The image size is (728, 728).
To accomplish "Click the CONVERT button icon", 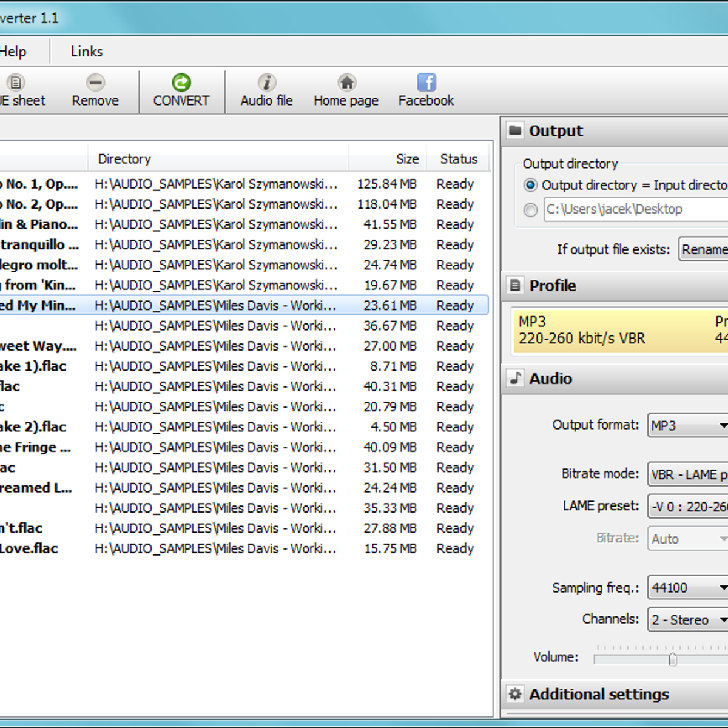I will (x=181, y=83).
